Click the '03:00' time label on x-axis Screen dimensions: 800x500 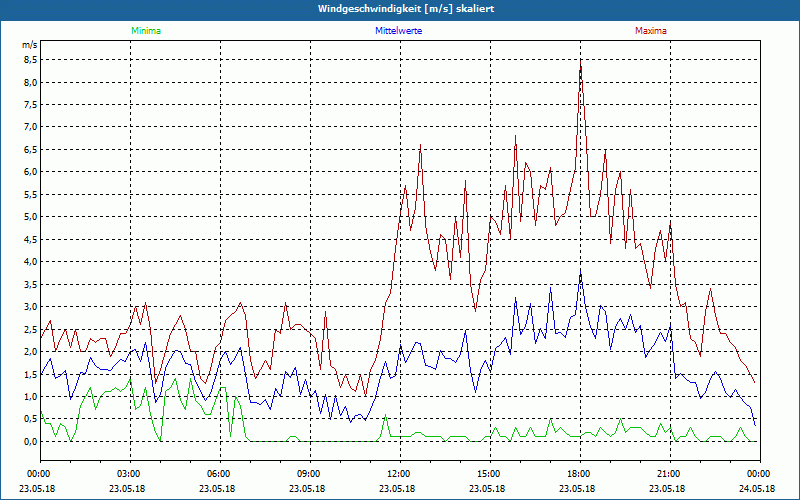(130, 474)
